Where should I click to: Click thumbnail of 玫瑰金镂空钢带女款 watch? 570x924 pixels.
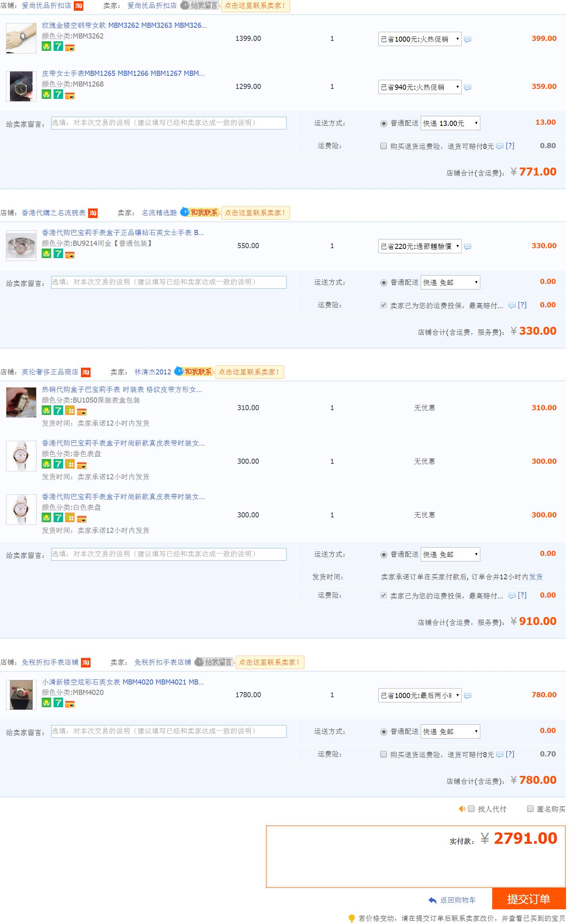21,38
